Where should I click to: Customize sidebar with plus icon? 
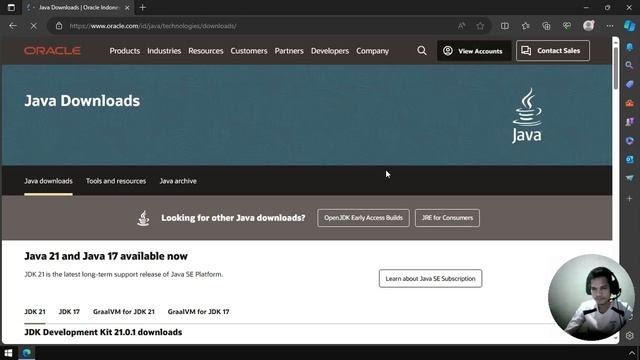(x=629, y=199)
